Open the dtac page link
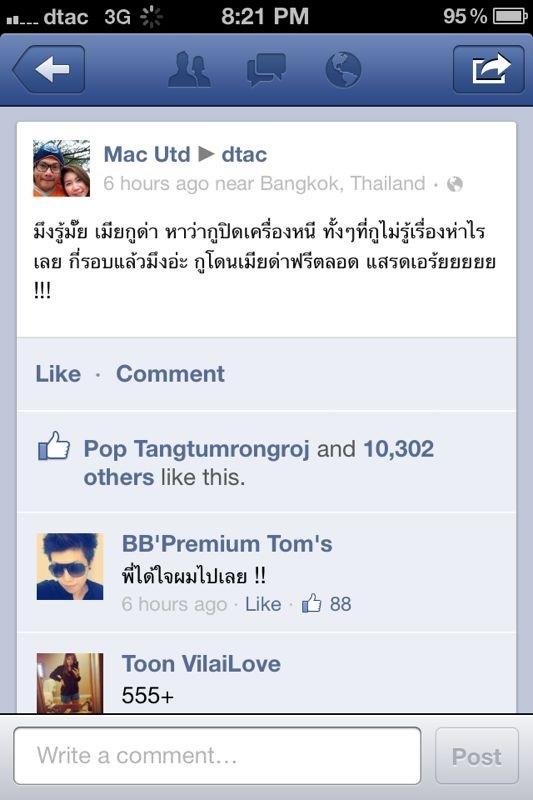Image resolution: width=533 pixels, height=800 pixels. [x=244, y=154]
